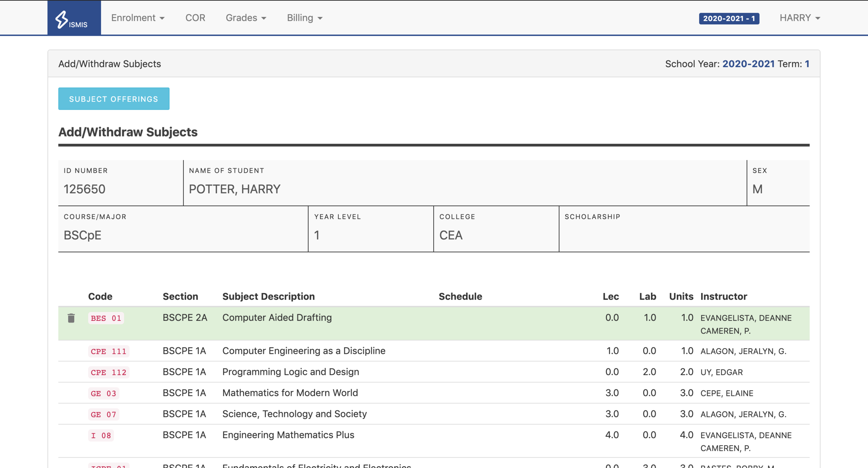The image size is (868, 468).
Task: Click the CPE 112 code tag
Action: click(108, 372)
